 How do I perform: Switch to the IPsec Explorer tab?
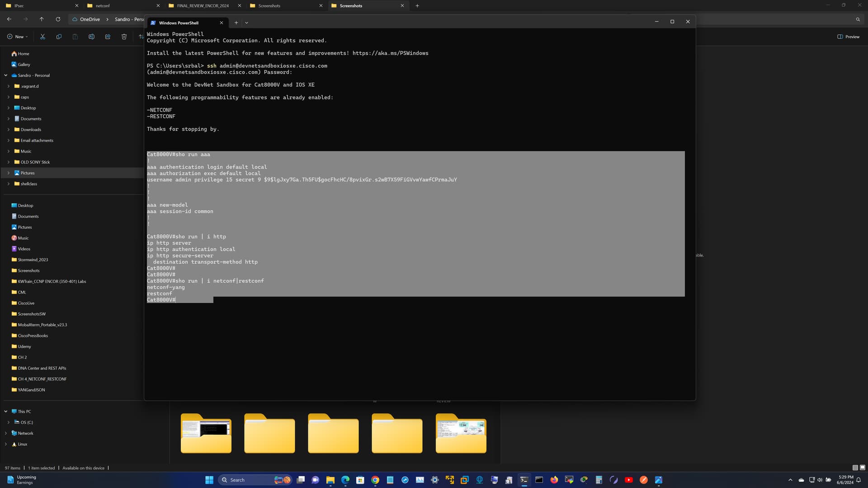pos(41,6)
